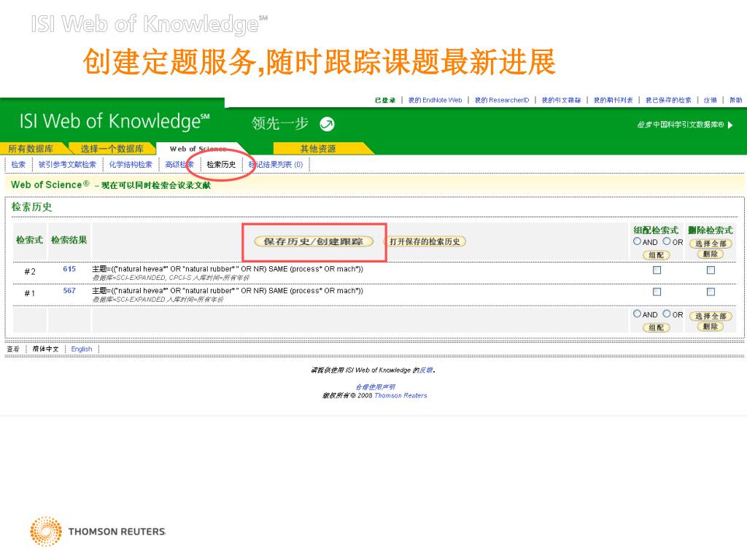Image resolution: width=747 pixels, height=560 pixels.
Task: Open the Thomson Reuters copyright link
Action: (x=400, y=396)
